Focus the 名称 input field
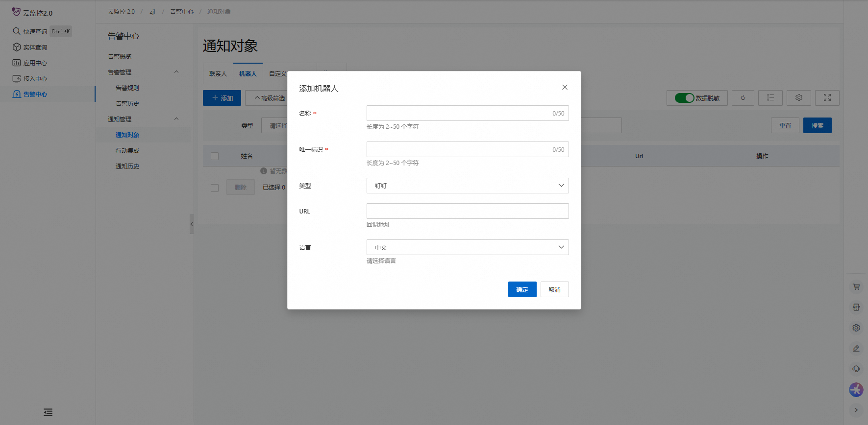 click(468, 113)
